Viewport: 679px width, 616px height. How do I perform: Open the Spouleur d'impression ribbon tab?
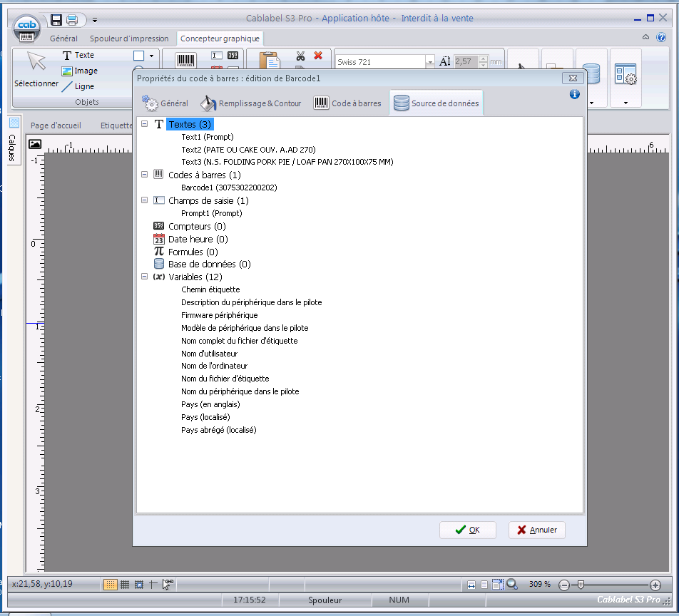[129, 38]
